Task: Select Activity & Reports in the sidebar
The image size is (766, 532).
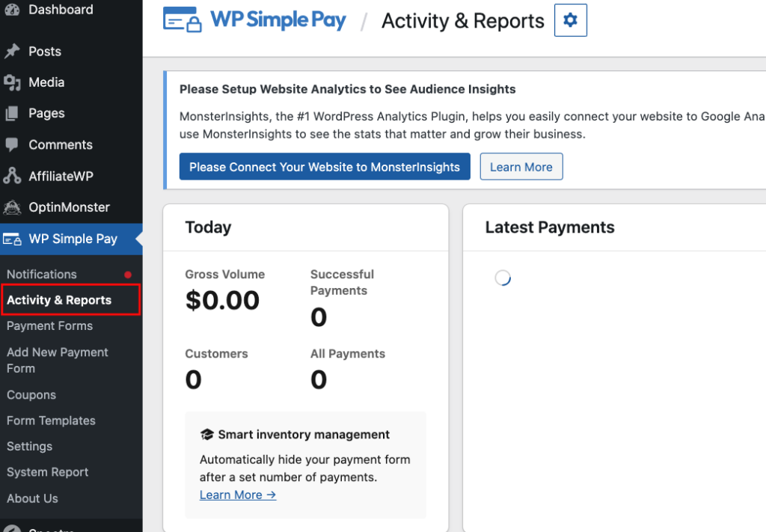Action: coord(59,300)
